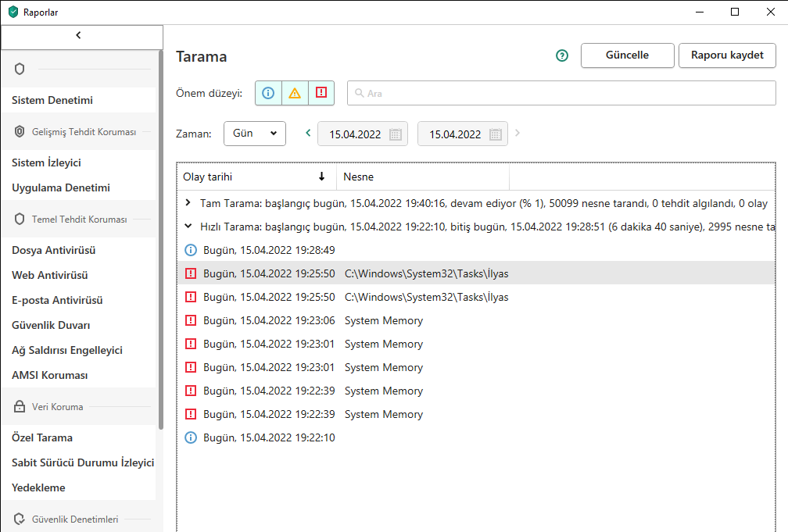Click the Güncelle button
This screenshot has width=788, height=532.
tap(627, 55)
